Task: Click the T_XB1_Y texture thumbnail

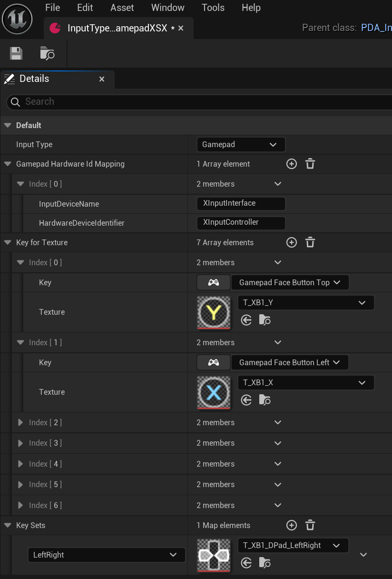Action: pyautogui.click(x=214, y=312)
